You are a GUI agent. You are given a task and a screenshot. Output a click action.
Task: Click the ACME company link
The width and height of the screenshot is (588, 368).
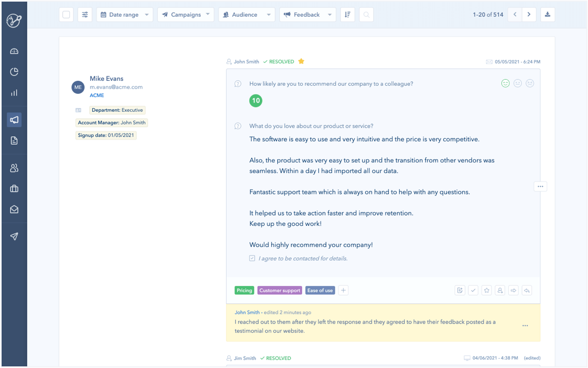click(97, 96)
